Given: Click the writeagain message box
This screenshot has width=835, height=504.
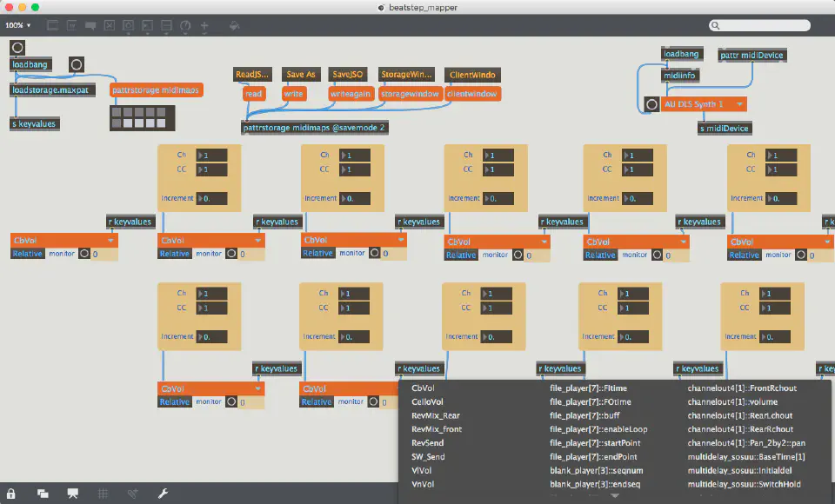Looking at the screenshot, I should coord(350,94).
